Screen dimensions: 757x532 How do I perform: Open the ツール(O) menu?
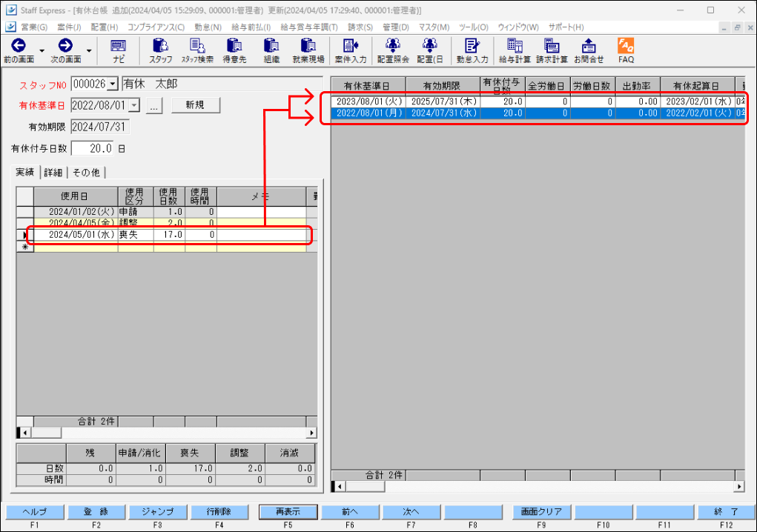click(474, 27)
